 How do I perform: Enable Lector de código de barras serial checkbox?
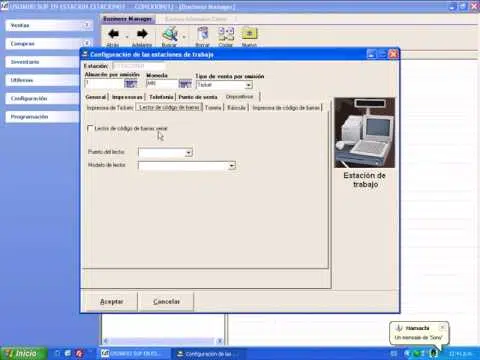tap(90, 128)
